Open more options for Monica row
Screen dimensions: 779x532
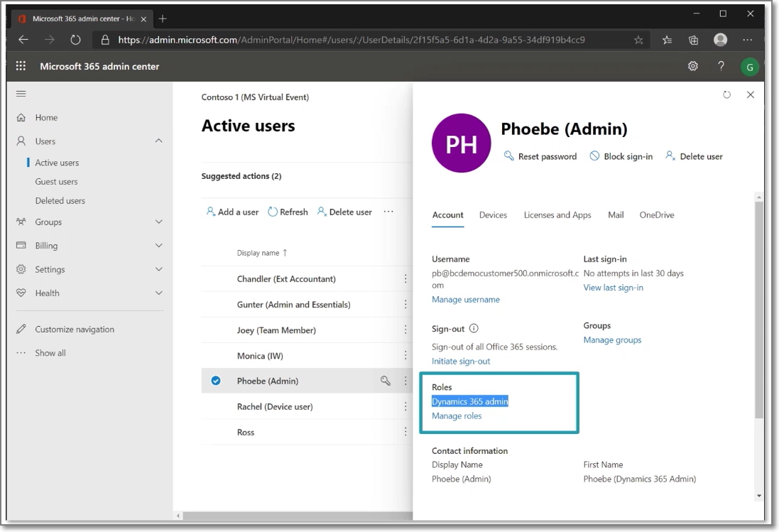[x=405, y=355]
